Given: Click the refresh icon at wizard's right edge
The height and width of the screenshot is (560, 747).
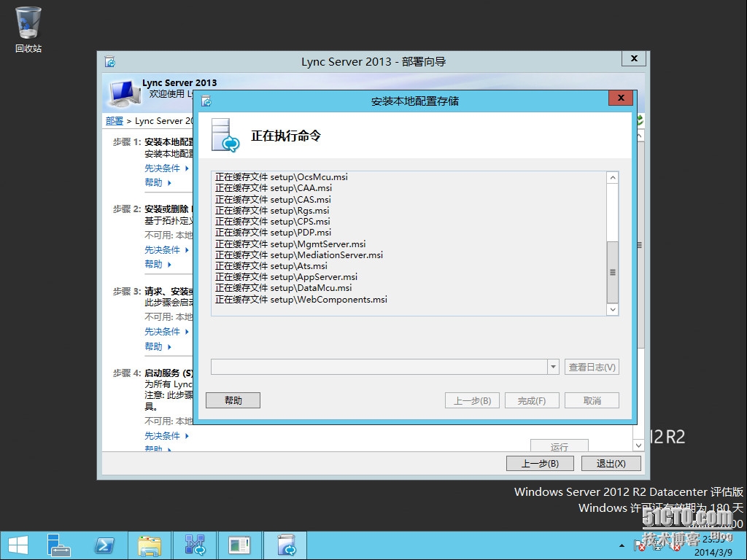Looking at the screenshot, I should coord(640,120).
